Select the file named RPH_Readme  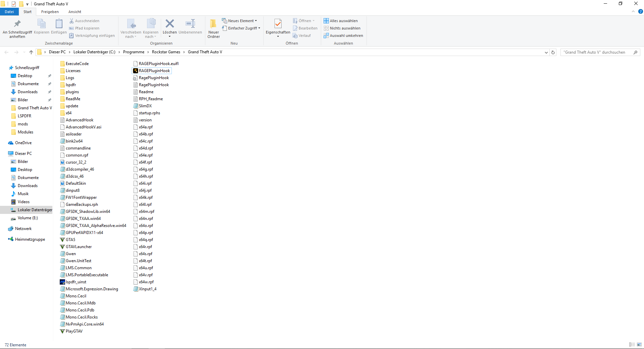tap(148, 99)
